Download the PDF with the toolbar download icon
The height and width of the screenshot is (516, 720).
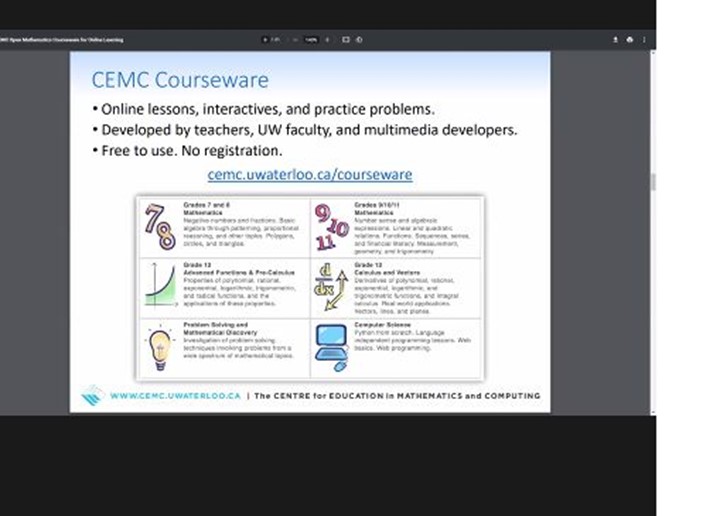[x=615, y=40]
